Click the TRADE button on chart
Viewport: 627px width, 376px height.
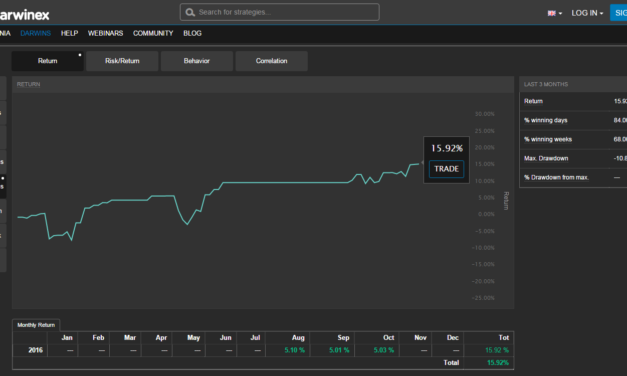[x=446, y=169]
